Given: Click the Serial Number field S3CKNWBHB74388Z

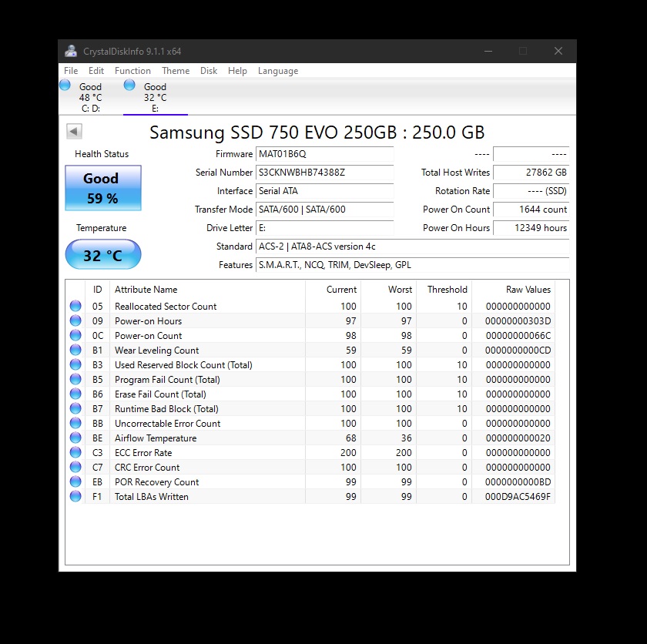Looking at the screenshot, I should tap(325, 173).
